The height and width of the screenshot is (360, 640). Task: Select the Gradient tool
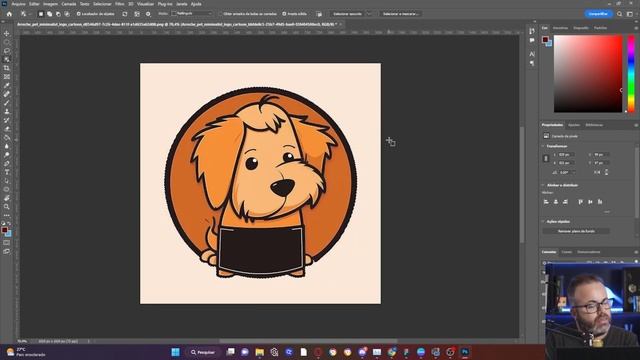tap(7, 137)
